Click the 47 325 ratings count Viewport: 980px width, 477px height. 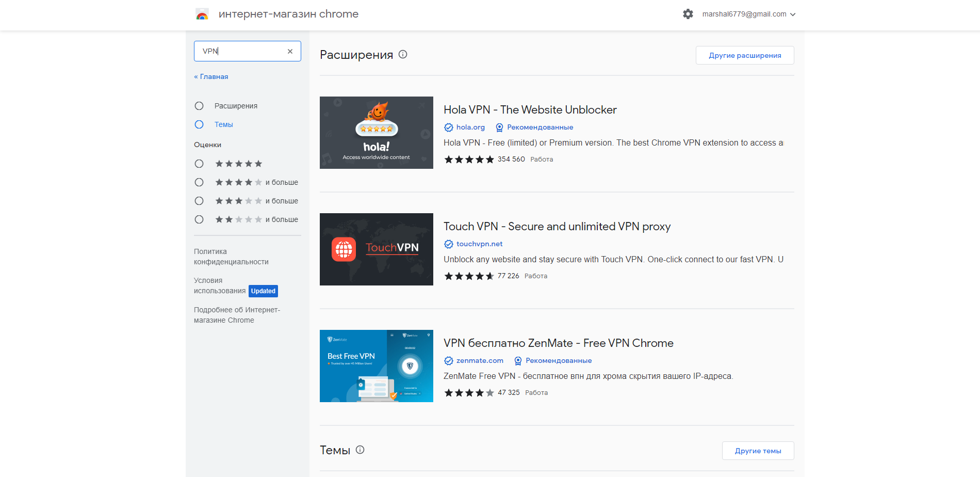(x=509, y=392)
